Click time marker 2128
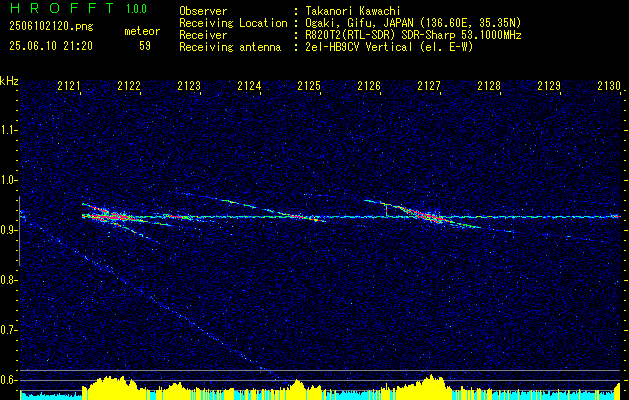This screenshot has width=629, height=400. pos(489,86)
